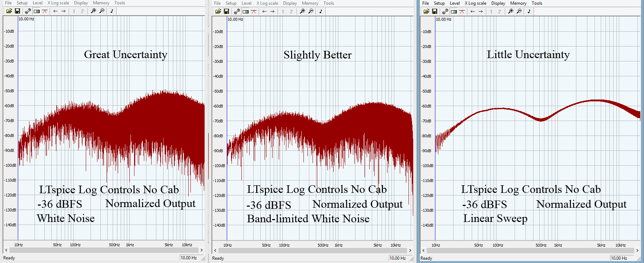
Task: Click Ready status text in Great Uncertainty window
Action: click(9, 258)
